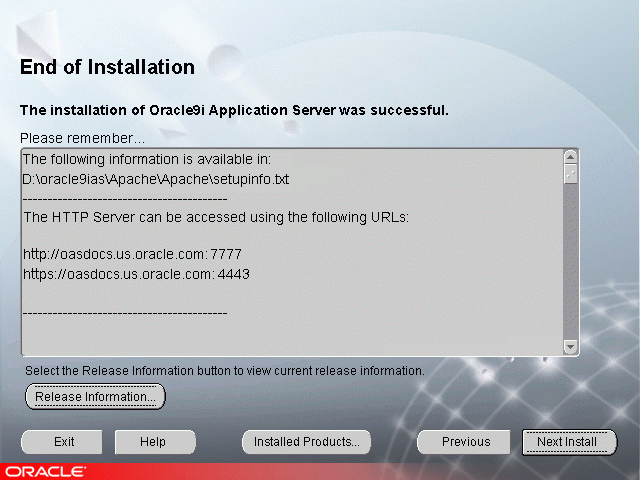Click the Oracle logo in red bar
This screenshot has height=480, width=640.
45,472
